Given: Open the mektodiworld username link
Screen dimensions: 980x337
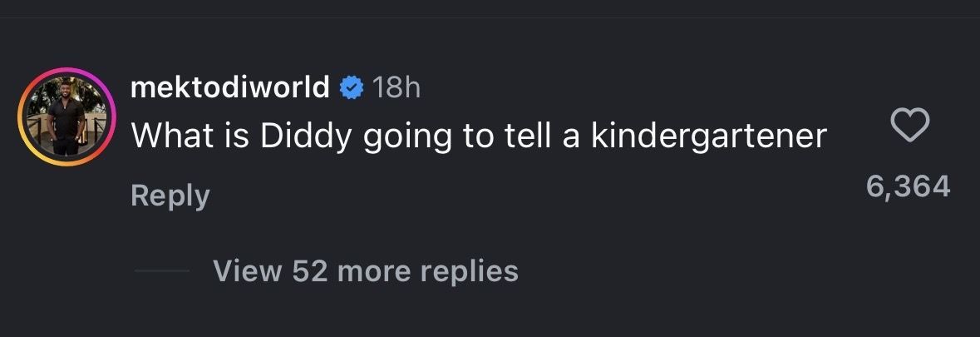Looking at the screenshot, I should 230,87.
